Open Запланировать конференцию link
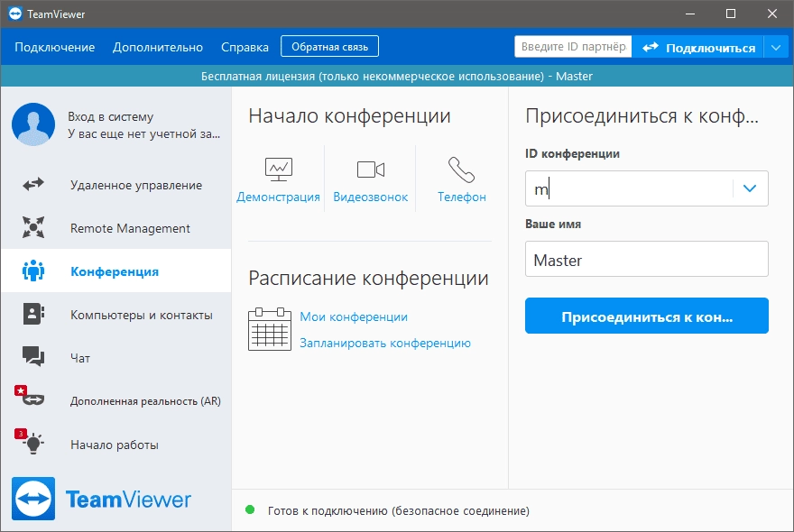This screenshot has width=794, height=532. (x=385, y=344)
